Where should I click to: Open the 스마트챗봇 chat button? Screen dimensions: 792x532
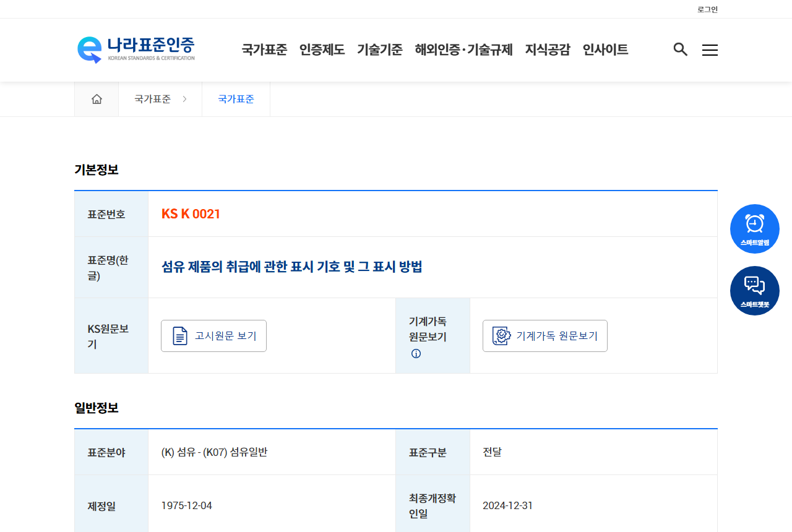(755, 291)
